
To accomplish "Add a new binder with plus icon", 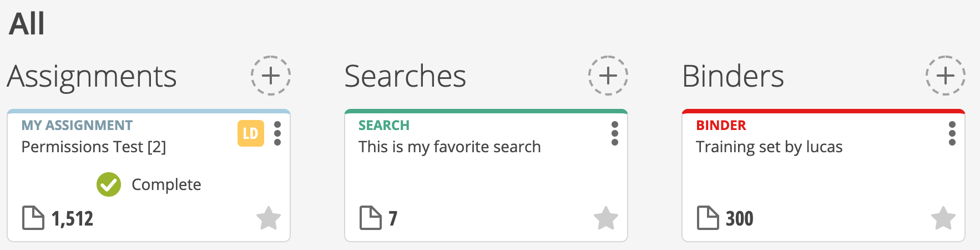I will point(945,75).
